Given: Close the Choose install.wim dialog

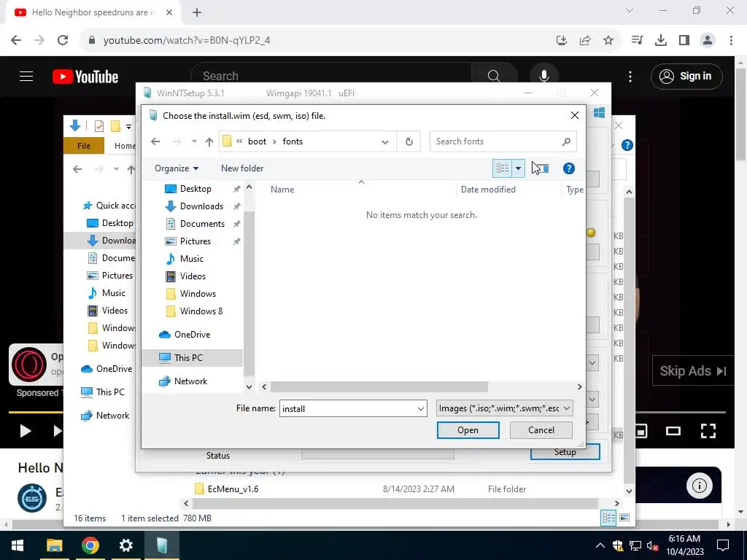Looking at the screenshot, I should point(575,115).
